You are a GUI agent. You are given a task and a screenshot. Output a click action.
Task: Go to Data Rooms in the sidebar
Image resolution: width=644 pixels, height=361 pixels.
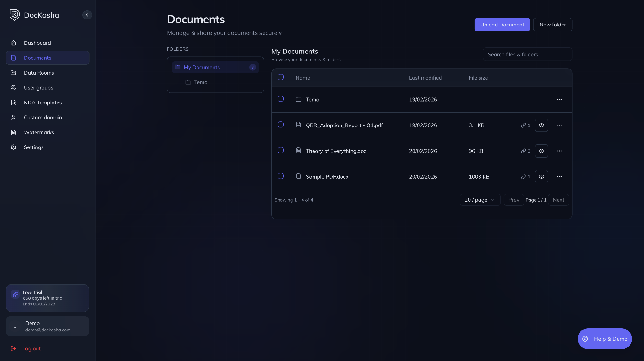coord(39,73)
